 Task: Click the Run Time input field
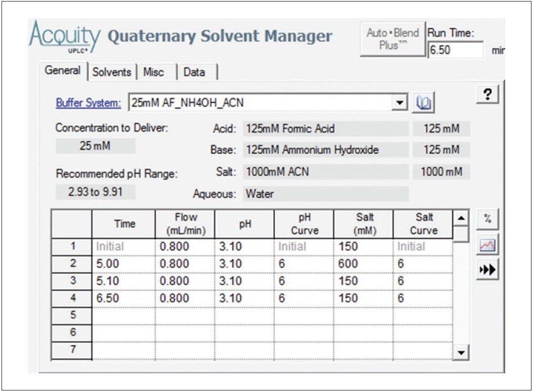[455, 50]
